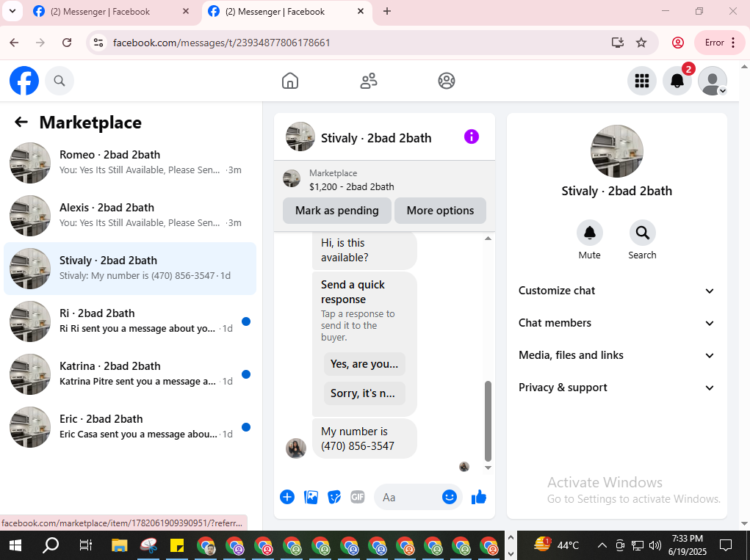
Task: Bookmark this page with star icon
Action: click(641, 43)
